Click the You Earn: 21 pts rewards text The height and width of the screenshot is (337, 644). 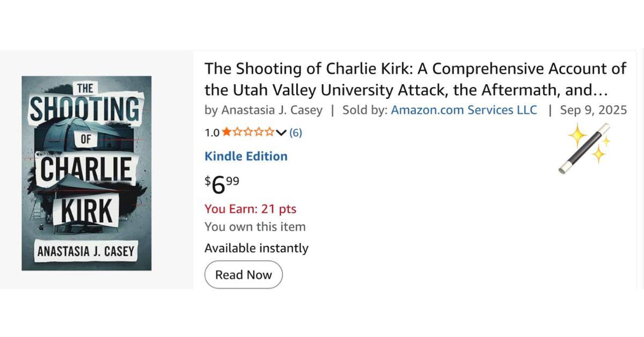coord(251,209)
